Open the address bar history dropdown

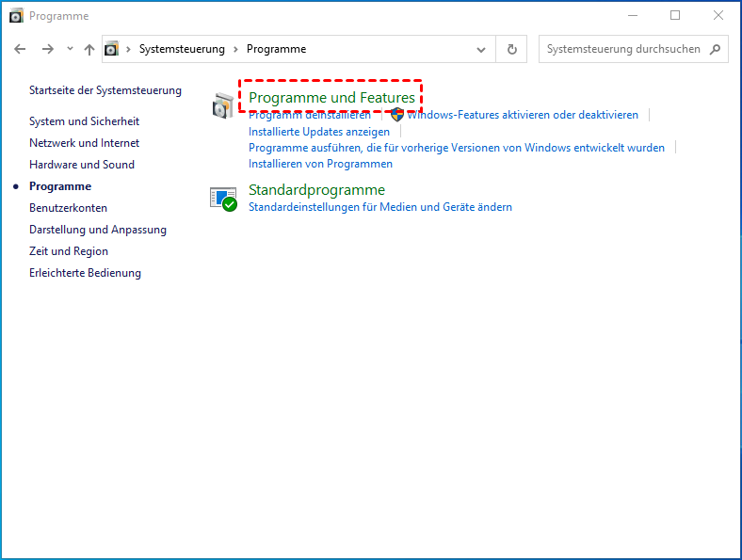pyautogui.click(x=481, y=49)
